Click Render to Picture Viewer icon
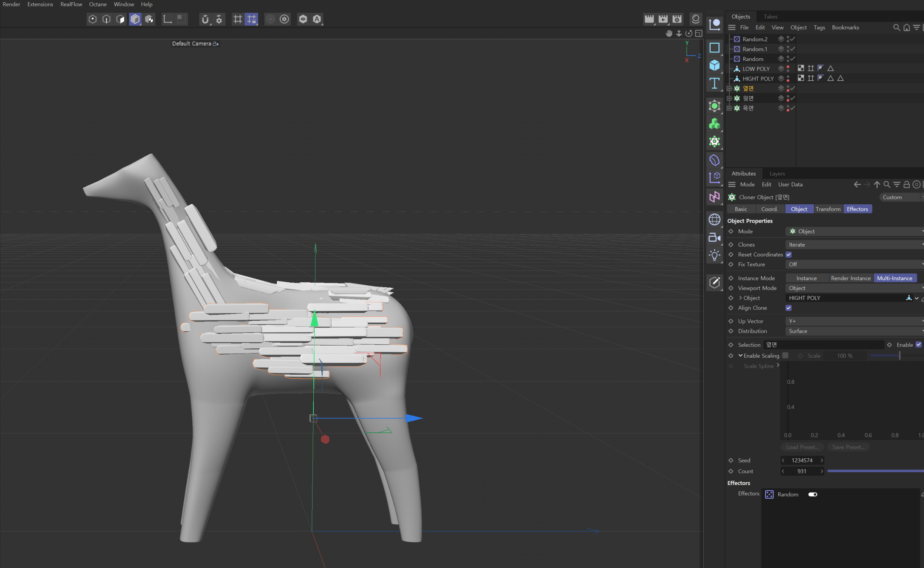Screen dimensions: 924x568 [663, 19]
